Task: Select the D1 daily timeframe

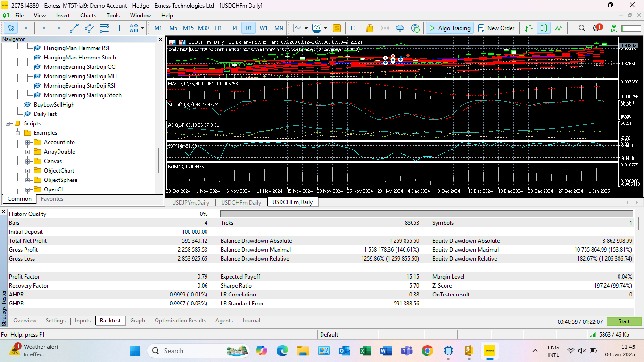Action: coord(248,28)
